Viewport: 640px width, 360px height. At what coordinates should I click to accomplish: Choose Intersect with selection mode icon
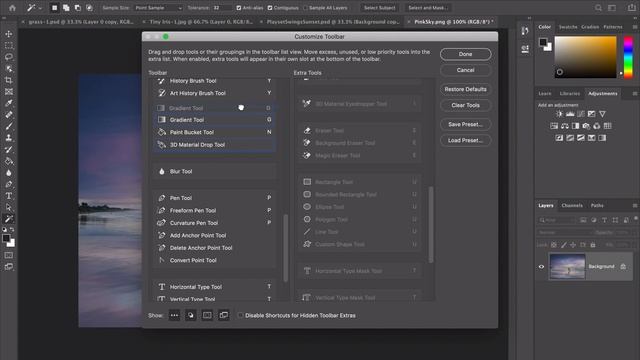[89, 7]
